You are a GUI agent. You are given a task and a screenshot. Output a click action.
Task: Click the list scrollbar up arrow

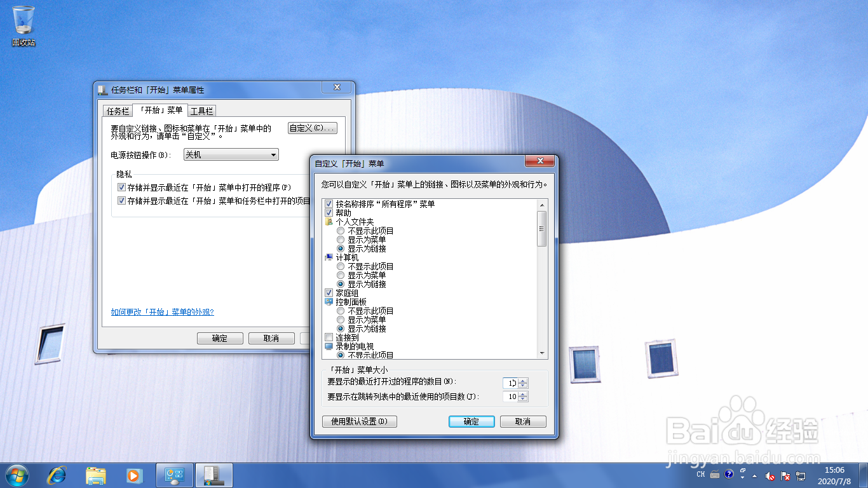coord(542,205)
